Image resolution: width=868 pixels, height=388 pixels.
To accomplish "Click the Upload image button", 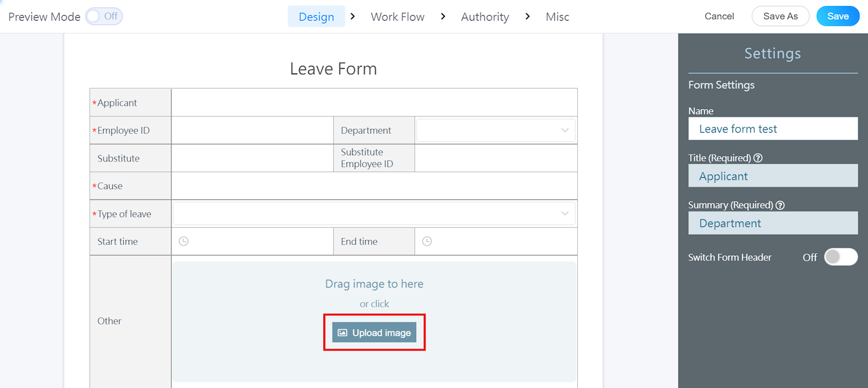I will click(x=374, y=333).
